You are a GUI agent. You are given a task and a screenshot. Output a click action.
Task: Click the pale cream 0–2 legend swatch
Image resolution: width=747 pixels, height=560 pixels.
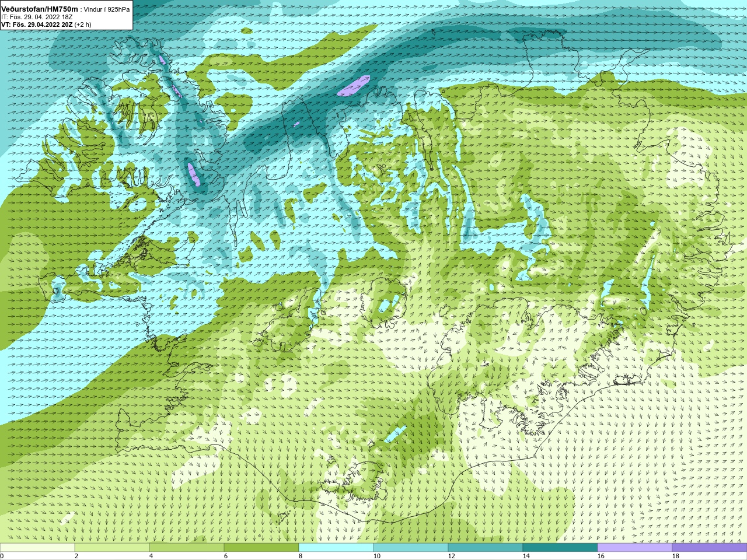point(37,548)
